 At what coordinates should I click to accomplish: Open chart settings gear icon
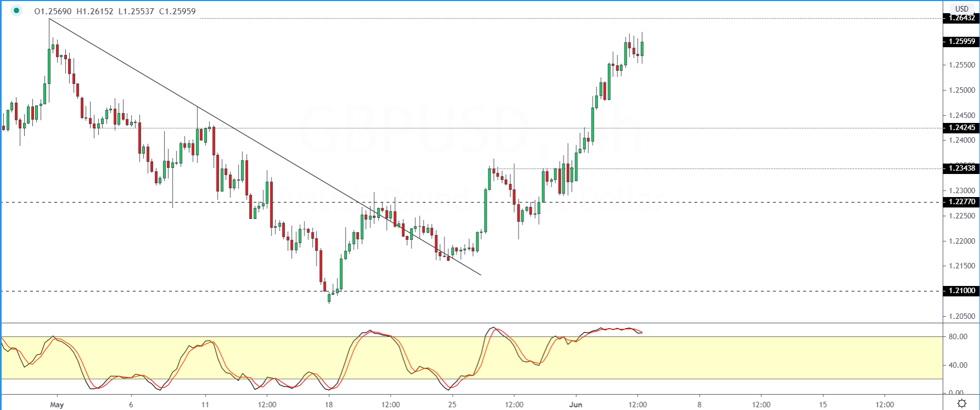coord(962,404)
